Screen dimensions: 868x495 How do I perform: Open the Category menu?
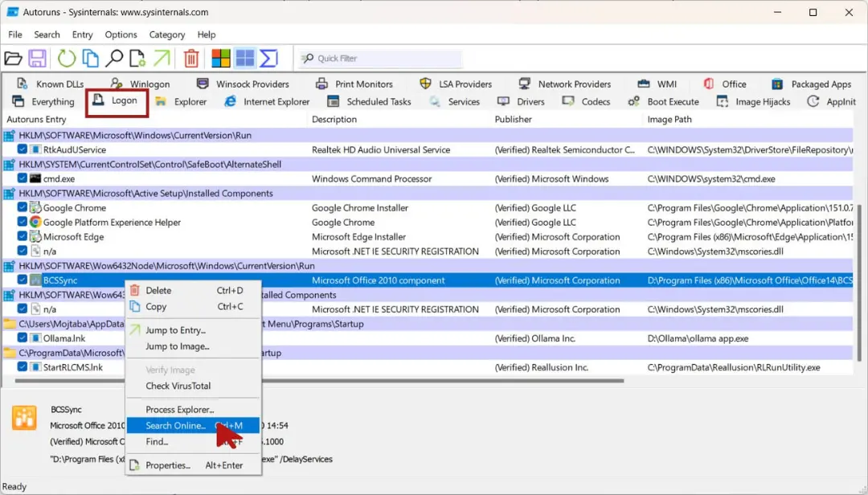pos(166,35)
